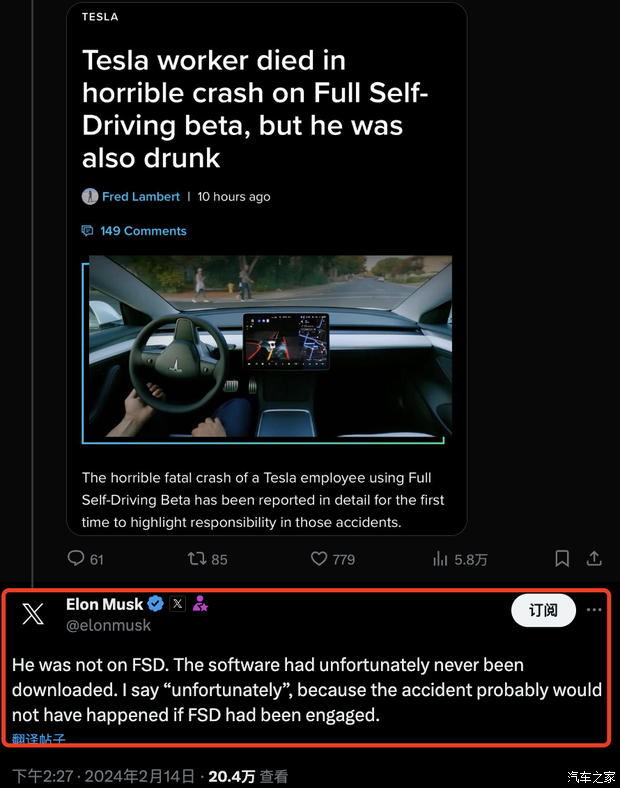Open the three-dot more options menu
620x788 pixels.
596,610
